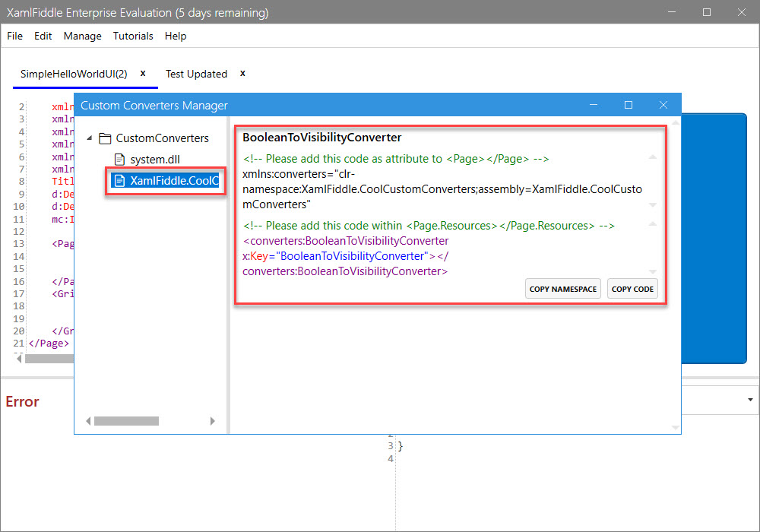Click the Error label in the main window
The height and width of the screenshot is (532, 760).
pyautogui.click(x=22, y=402)
